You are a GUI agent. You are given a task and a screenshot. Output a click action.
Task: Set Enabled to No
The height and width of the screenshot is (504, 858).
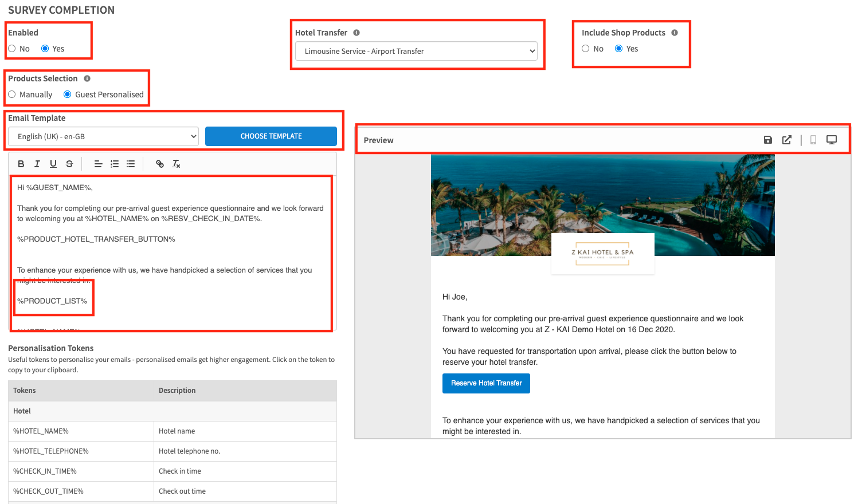click(12, 49)
